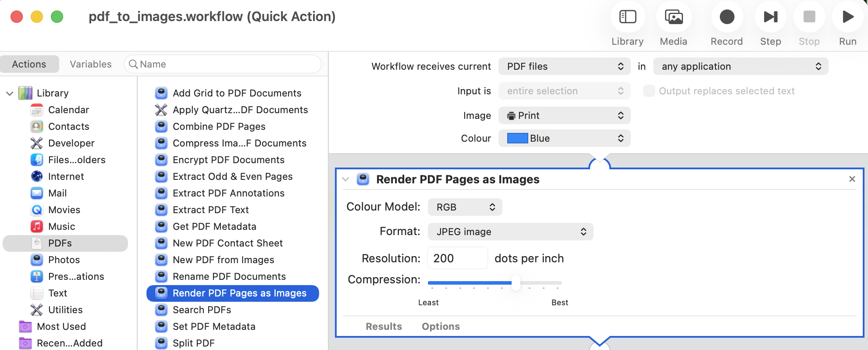
Task: Collapse the Render PDF Pages action chevron
Action: coord(345,179)
